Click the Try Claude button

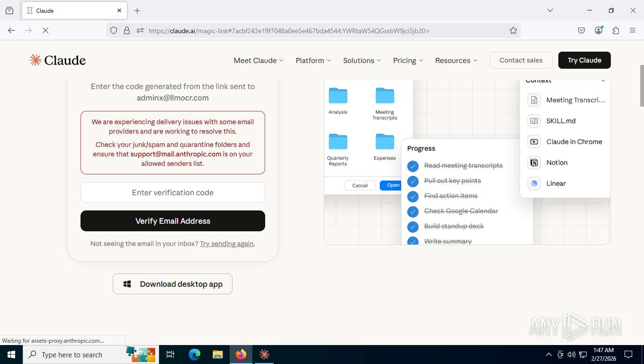tap(584, 60)
